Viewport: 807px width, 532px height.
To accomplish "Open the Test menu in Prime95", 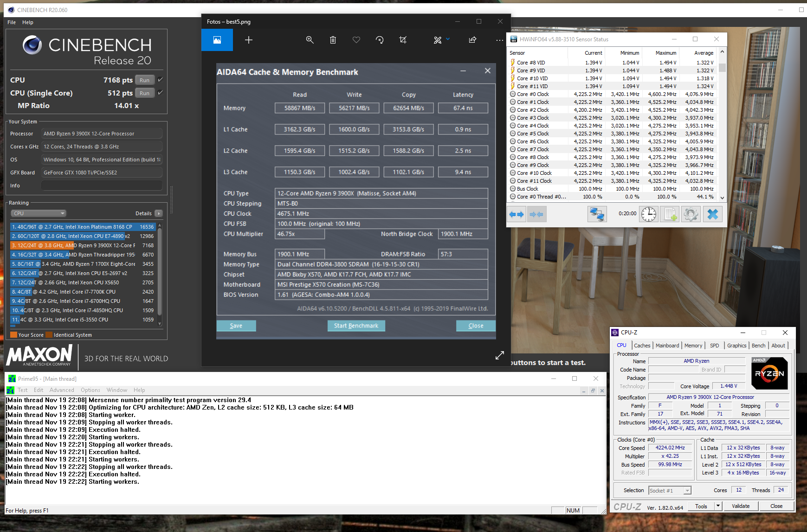I will pos(23,390).
